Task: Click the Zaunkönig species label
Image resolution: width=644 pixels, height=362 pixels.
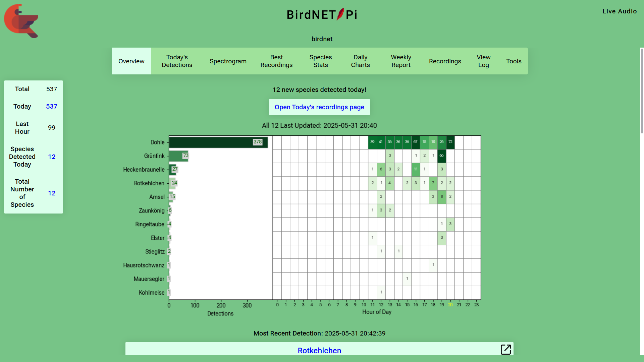Action: (152, 210)
